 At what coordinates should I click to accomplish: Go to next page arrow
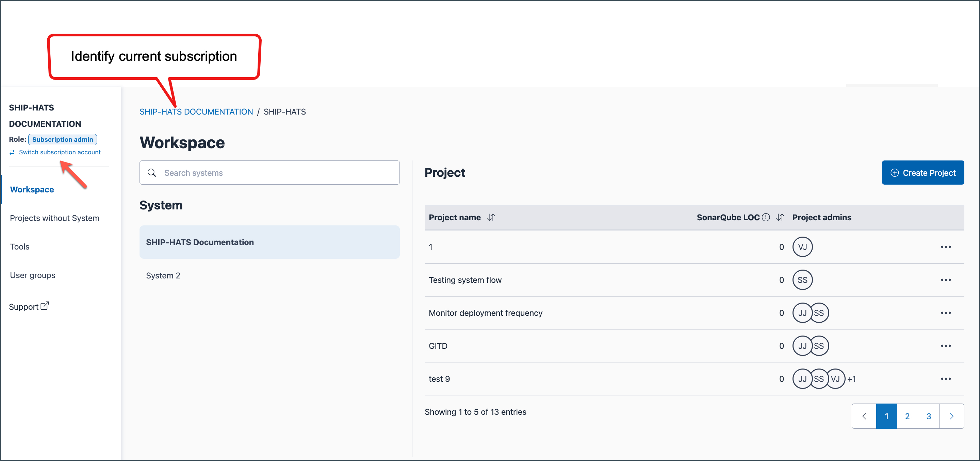click(951, 416)
